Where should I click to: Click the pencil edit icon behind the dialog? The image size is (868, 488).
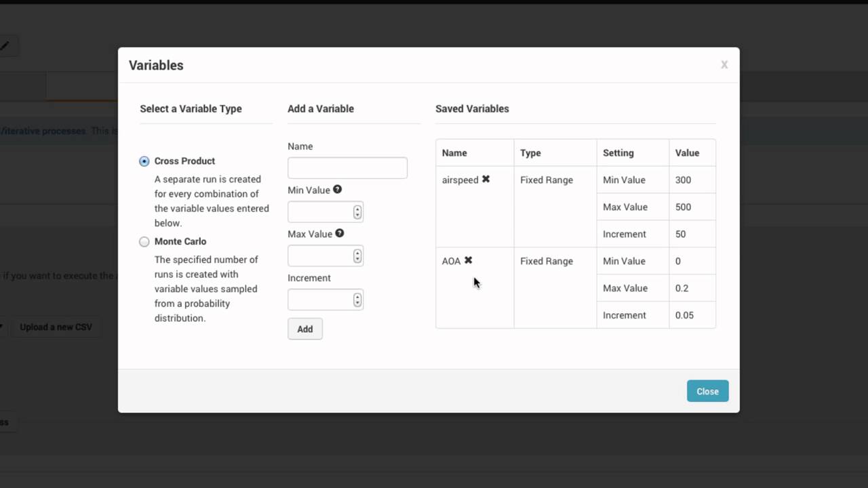[x=5, y=46]
